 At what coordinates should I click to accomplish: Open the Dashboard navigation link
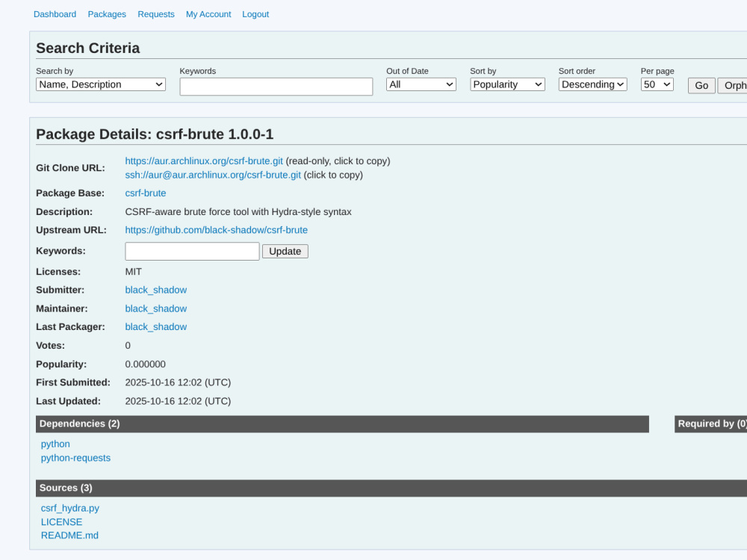pos(55,14)
